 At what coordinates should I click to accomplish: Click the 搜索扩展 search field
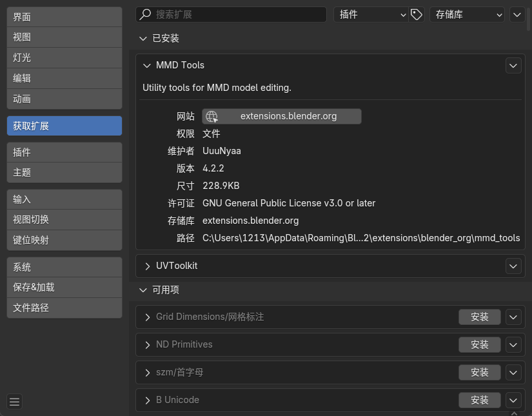click(x=232, y=14)
